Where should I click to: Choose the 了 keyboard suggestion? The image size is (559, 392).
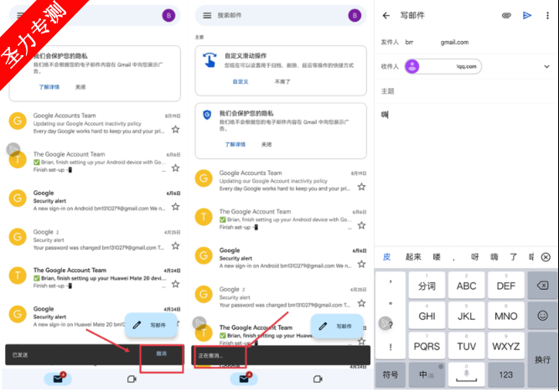pos(514,257)
